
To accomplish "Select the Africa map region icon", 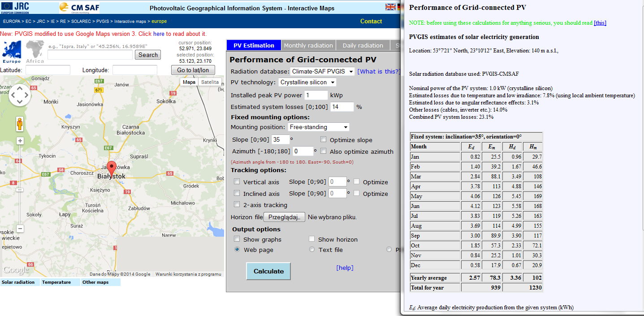I will (x=35, y=52).
